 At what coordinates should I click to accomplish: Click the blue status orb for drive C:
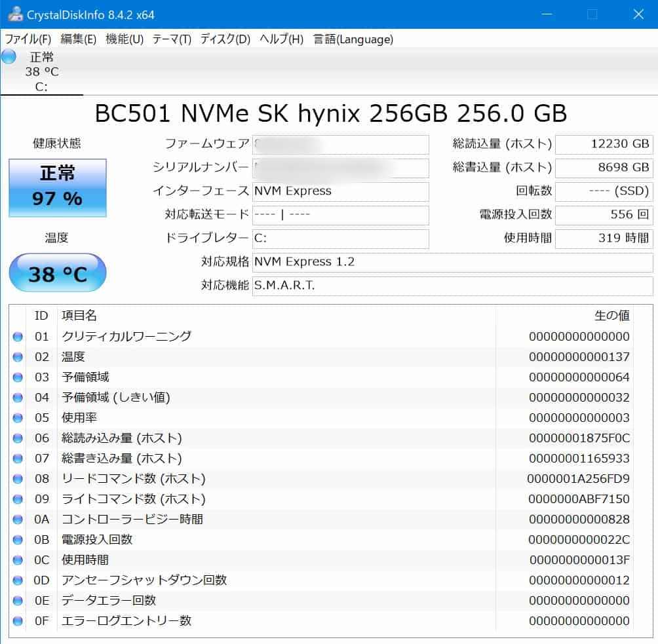click(x=9, y=56)
